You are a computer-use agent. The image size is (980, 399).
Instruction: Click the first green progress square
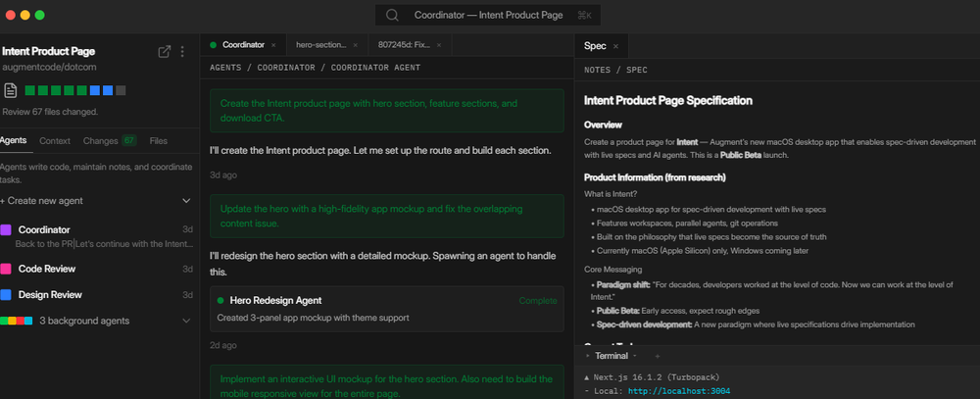point(29,90)
